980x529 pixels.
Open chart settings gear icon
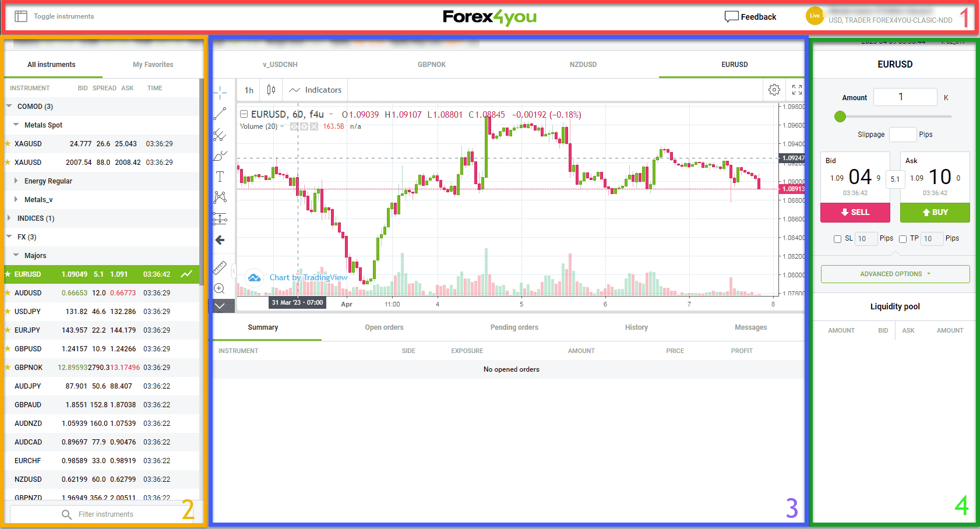774,90
